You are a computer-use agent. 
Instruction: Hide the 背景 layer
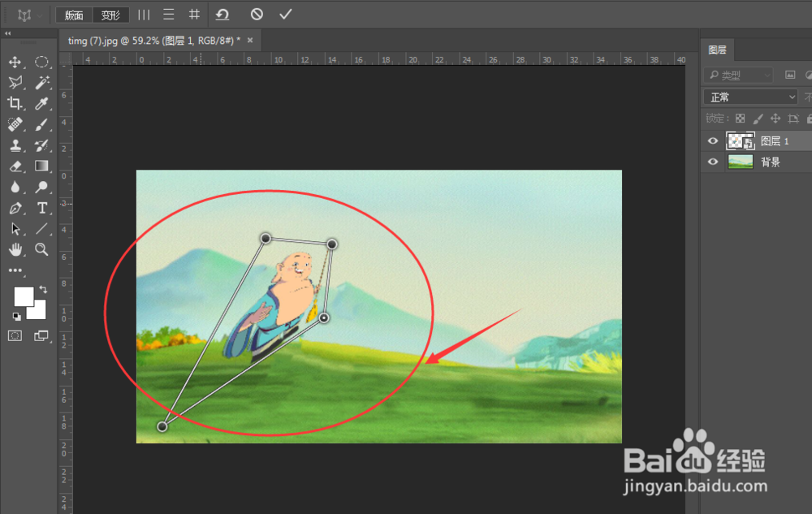(713, 162)
